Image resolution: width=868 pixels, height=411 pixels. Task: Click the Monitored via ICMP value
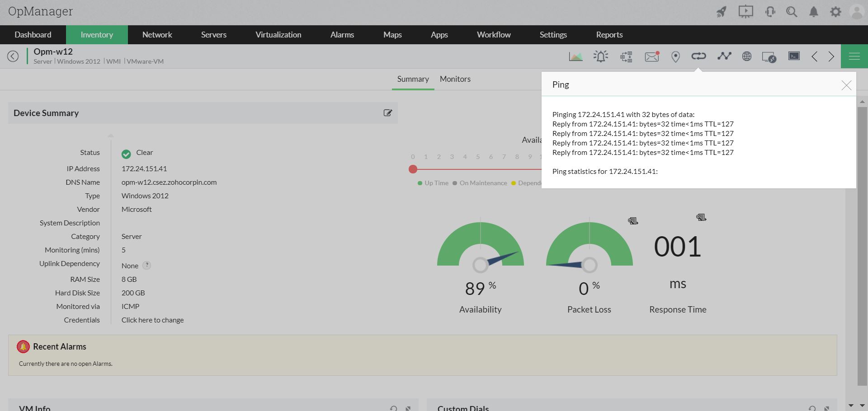tap(131, 306)
